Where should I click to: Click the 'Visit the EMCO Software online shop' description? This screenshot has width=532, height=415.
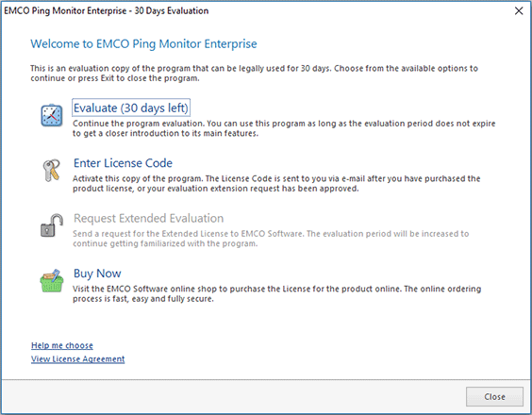pyautogui.click(x=277, y=294)
